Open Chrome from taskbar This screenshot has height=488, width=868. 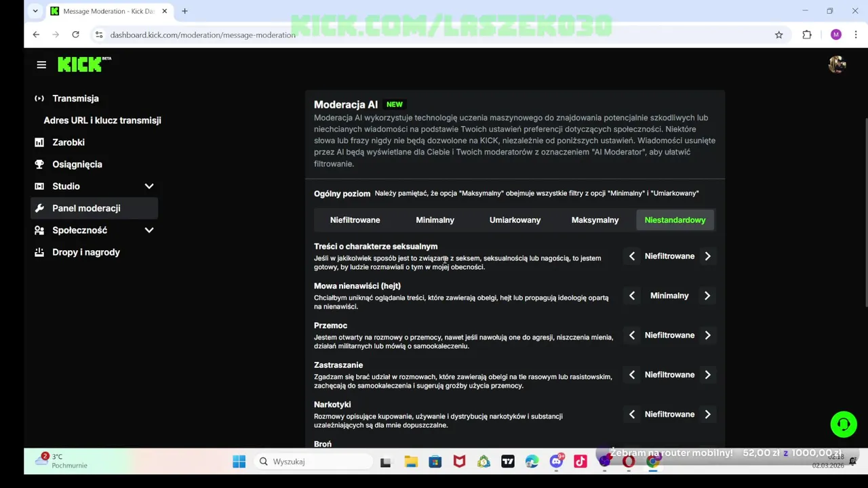[653, 462]
